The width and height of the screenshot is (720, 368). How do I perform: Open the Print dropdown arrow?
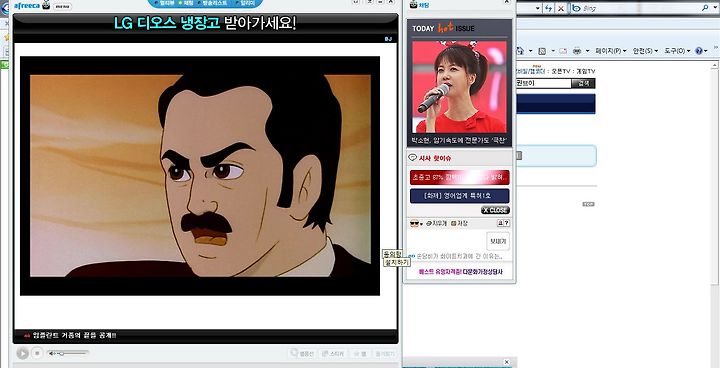[x=587, y=51]
